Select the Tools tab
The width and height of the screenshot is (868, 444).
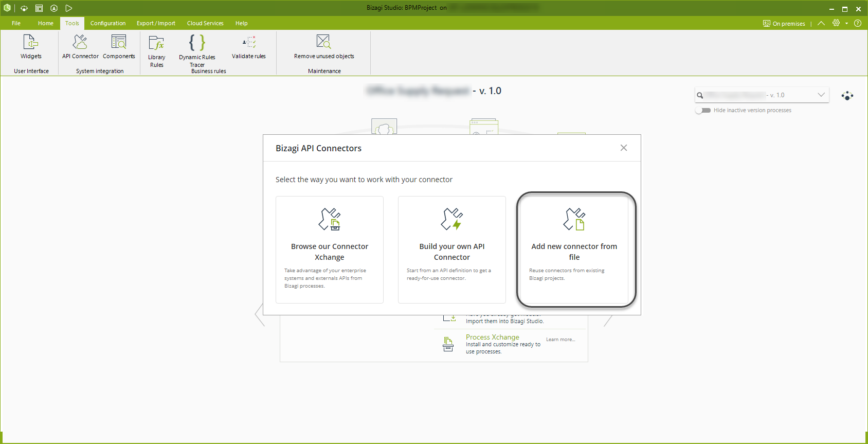(72, 23)
